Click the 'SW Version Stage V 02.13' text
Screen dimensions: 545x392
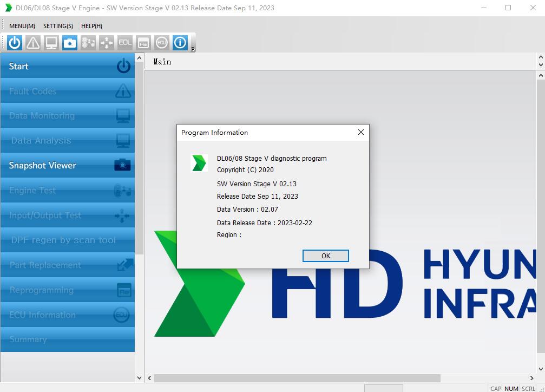[x=257, y=184]
